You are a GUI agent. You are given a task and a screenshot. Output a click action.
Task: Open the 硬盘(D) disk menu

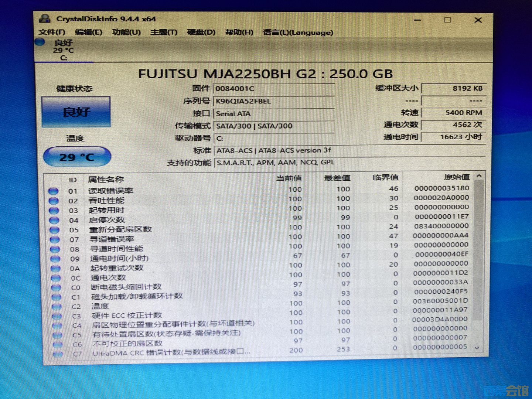point(201,33)
